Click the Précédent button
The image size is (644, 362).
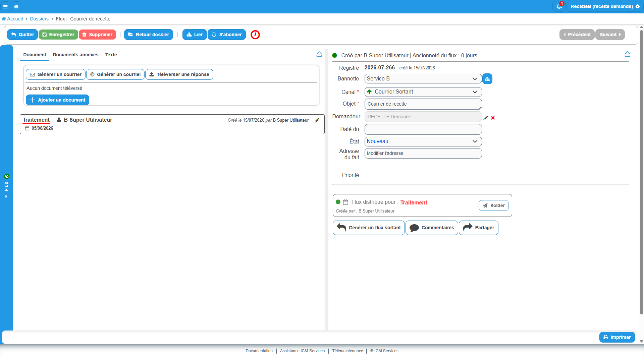[577, 35]
